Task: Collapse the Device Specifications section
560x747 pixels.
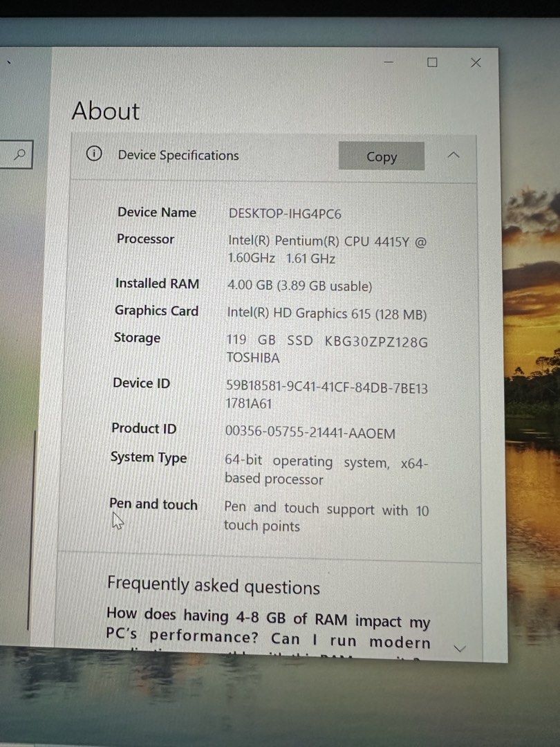Action: (454, 155)
